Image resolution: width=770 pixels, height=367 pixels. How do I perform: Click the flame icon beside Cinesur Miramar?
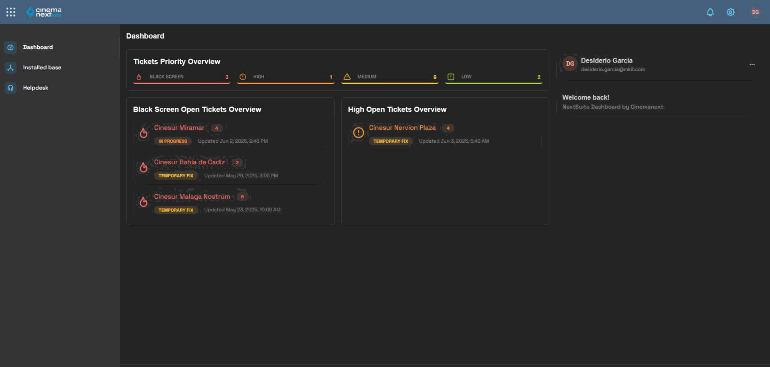pyautogui.click(x=143, y=133)
